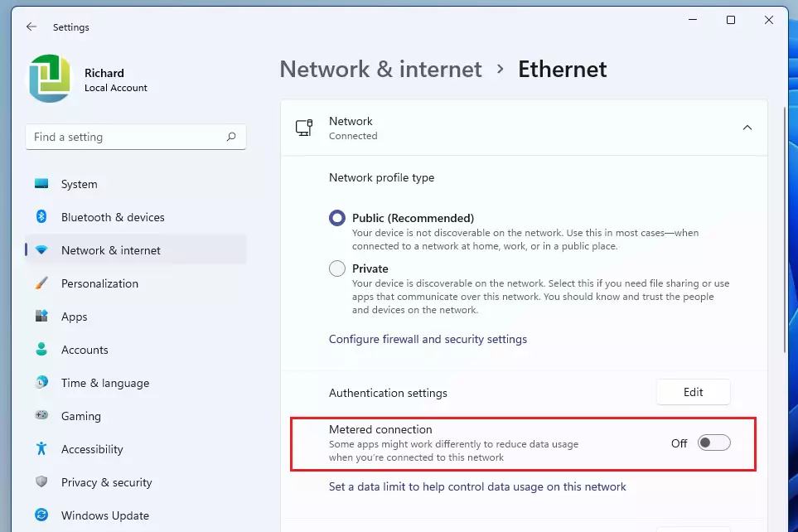Image resolution: width=798 pixels, height=532 pixels.
Task: Open Personalization settings
Action: 99,283
